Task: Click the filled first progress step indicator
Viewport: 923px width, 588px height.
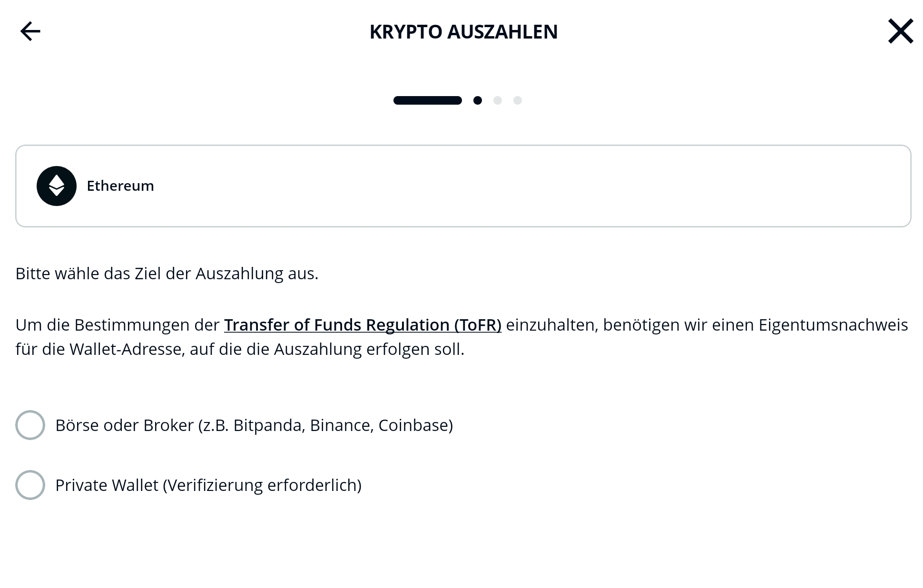Action: point(428,100)
